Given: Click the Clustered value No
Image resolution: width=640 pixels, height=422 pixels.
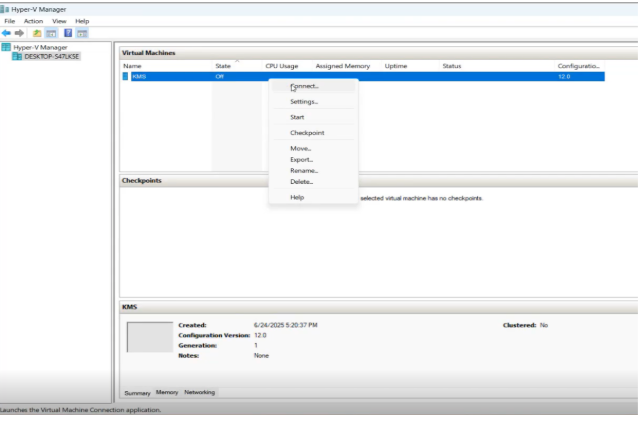Looking at the screenshot, I should [544, 325].
